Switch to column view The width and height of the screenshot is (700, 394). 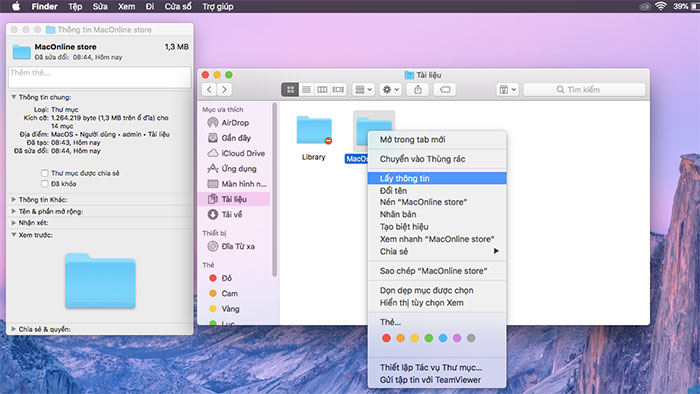(x=322, y=90)
